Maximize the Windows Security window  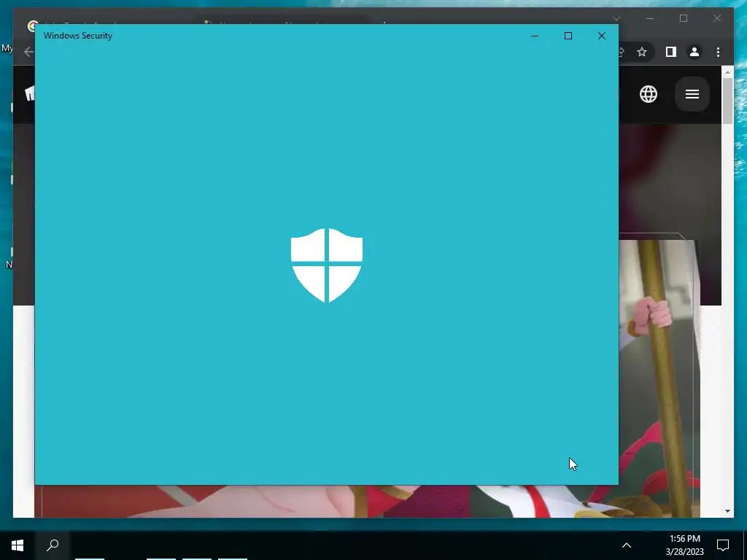point(568,36)
